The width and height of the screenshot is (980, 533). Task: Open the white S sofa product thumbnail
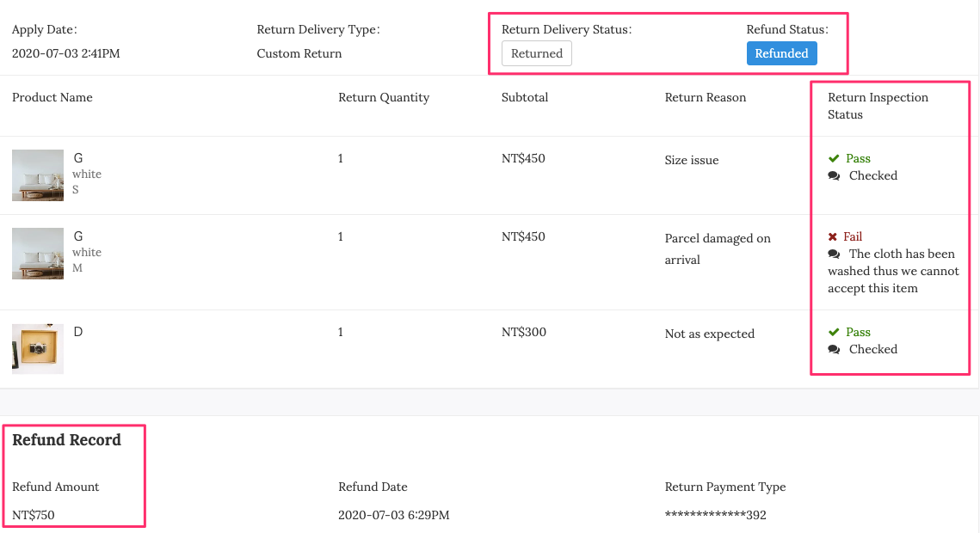(38, 175)
